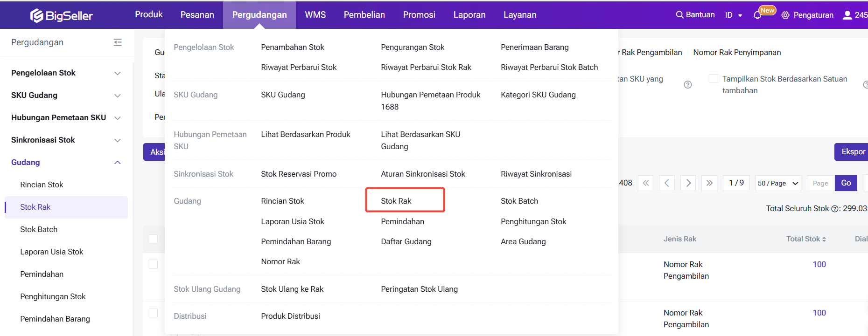Open the 50 / Page dropdown

[x=778, y=183]
